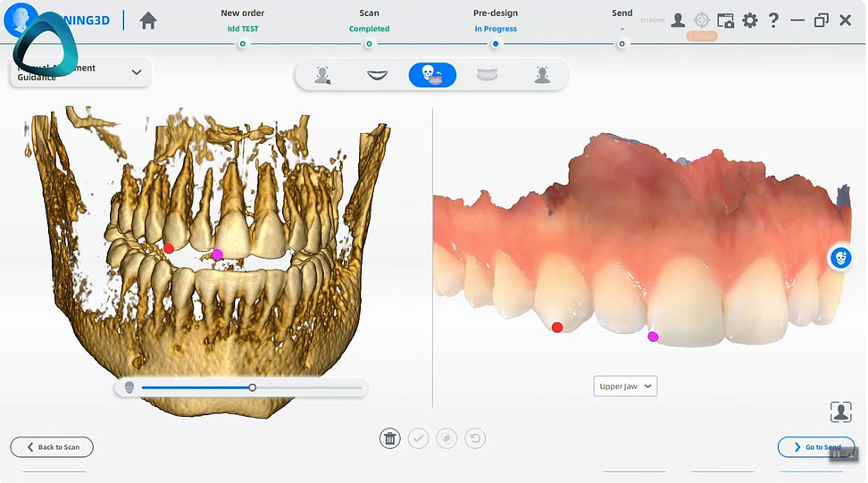Open the face scan search tab
868x483 pixels.
tap(323, 75)
